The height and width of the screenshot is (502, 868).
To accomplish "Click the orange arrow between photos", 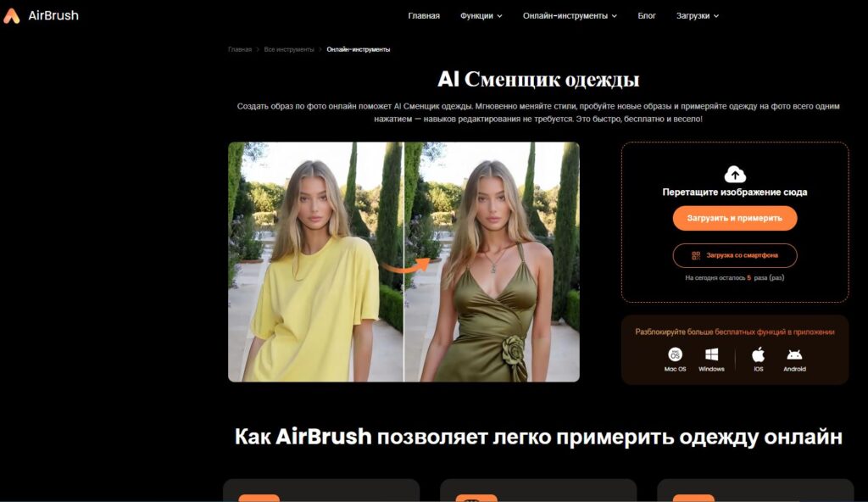I will coord(406,266).
